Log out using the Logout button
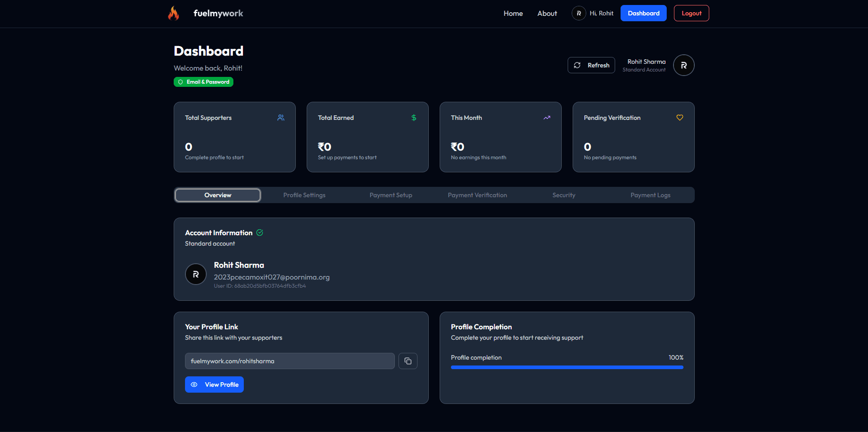Screen dimensions: 868x432 coord(691,13)
